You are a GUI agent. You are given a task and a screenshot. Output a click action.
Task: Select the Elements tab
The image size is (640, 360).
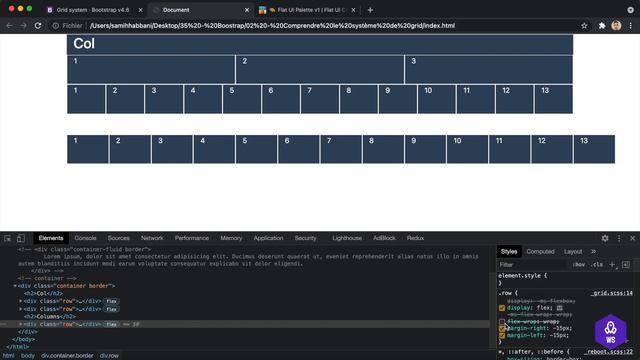pyautogui.click(x=51, y=238)
